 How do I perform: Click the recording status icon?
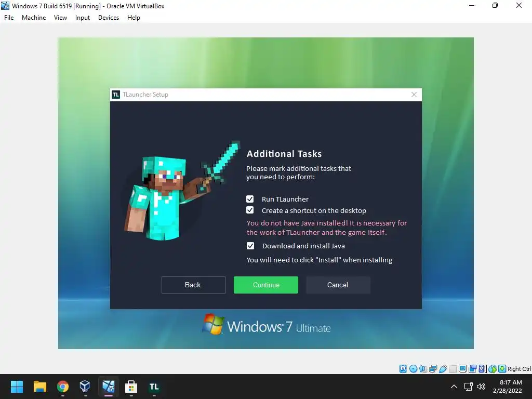pyautogui.click(x=472, y=369)
